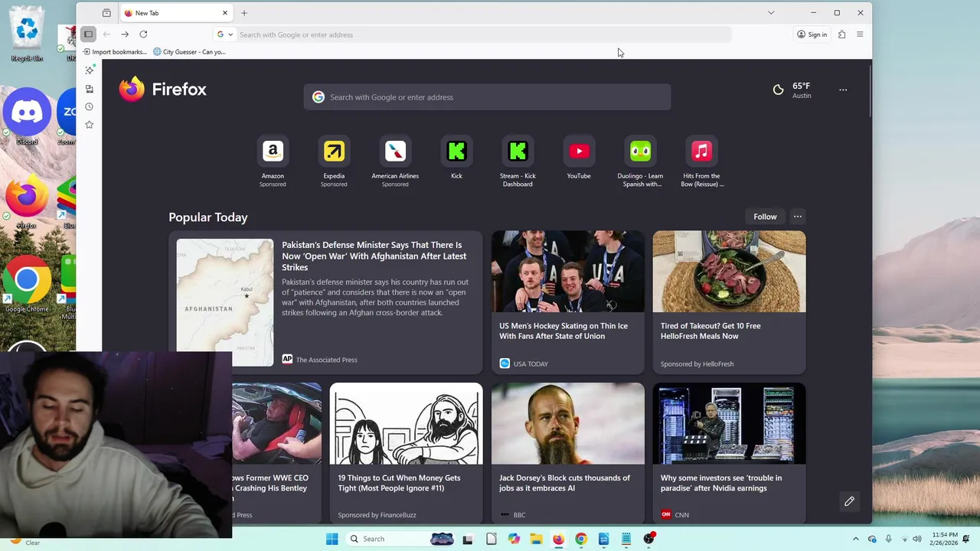The height and width of the screenshot is (551, 980).
Task: Open Afghanistan map article thumbnail
Action: pyautogui.click(x=225, y=302)
